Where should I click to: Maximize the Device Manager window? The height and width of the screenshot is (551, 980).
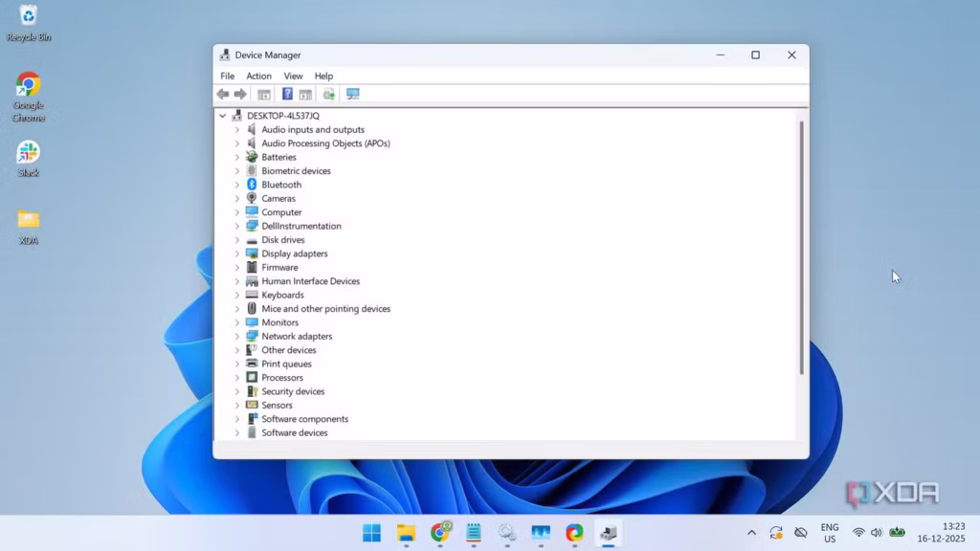click(756, 55)
